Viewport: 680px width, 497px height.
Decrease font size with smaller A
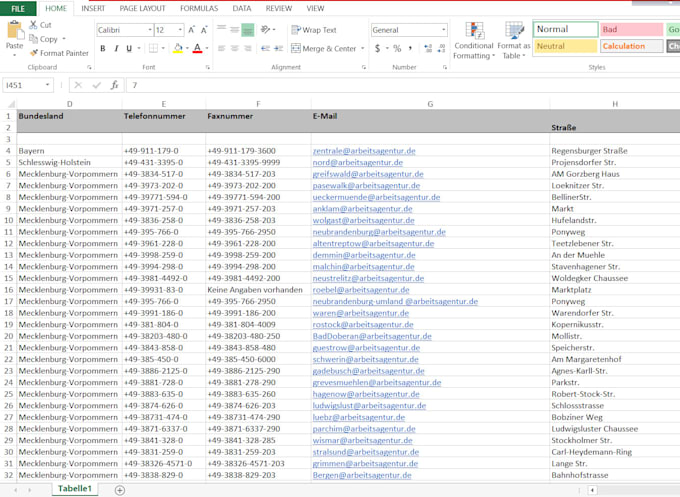204,30
